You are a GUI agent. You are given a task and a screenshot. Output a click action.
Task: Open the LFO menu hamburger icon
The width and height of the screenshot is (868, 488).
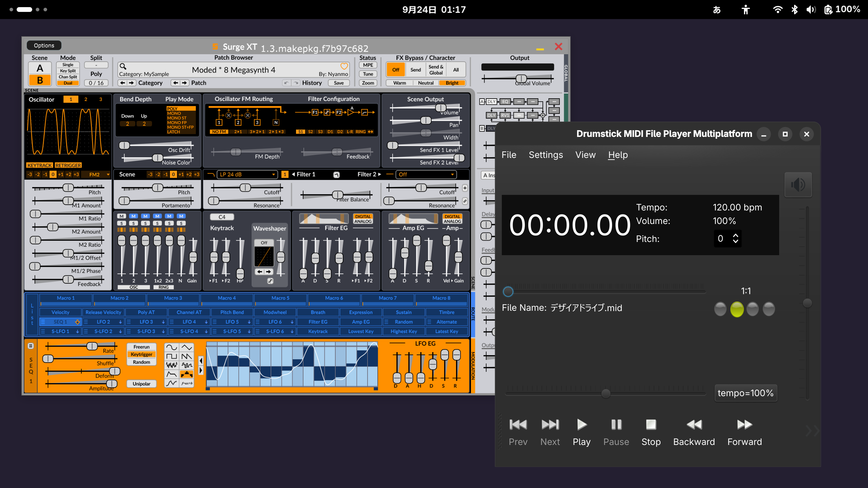[x=31, y=346]
